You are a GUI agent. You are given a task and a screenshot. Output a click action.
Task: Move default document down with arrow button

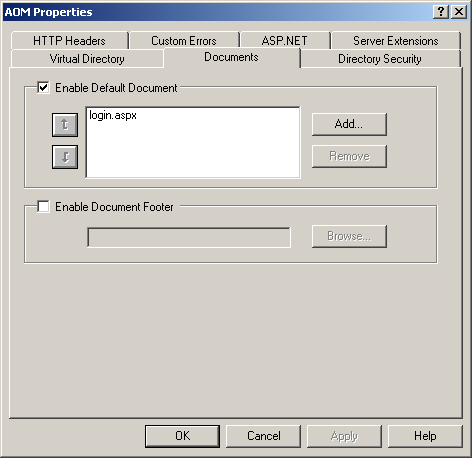[x=65, y=157]
